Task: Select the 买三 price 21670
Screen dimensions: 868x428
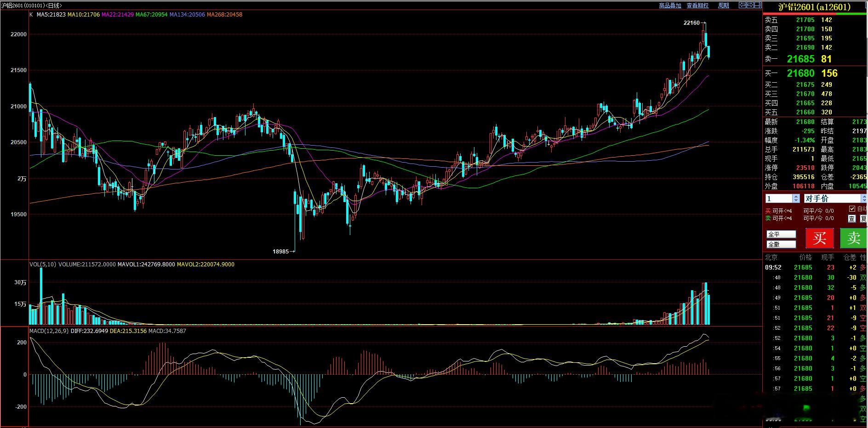Action: point(805,94)
